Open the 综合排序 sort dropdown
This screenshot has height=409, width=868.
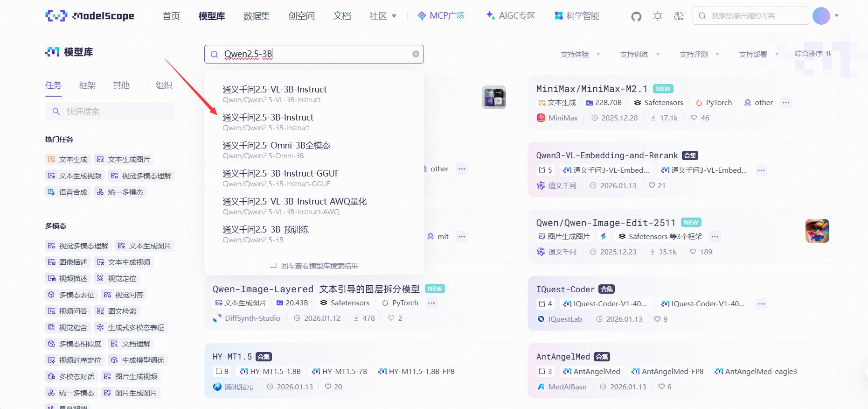coord(812,54)
